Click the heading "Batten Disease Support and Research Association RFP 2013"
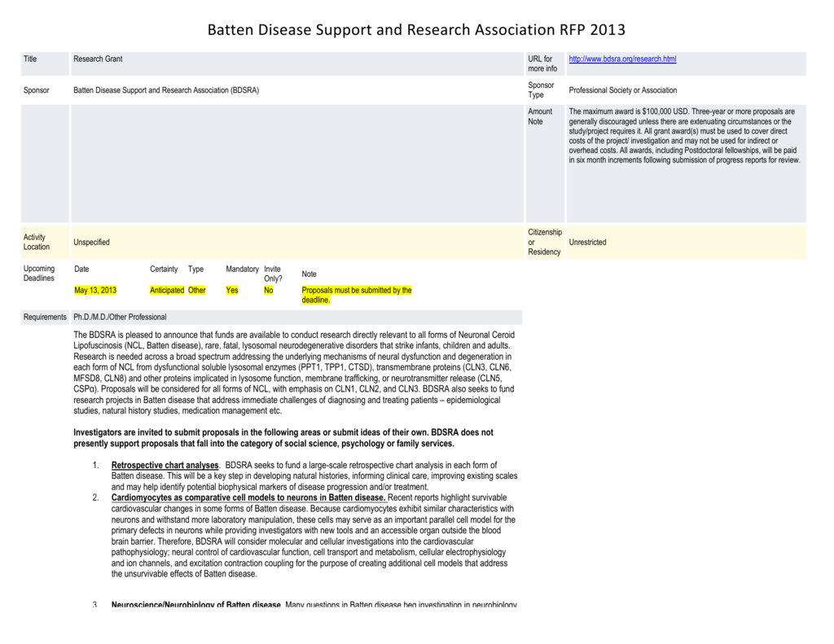The image size is (834, 644). click(x=416, y=30)
